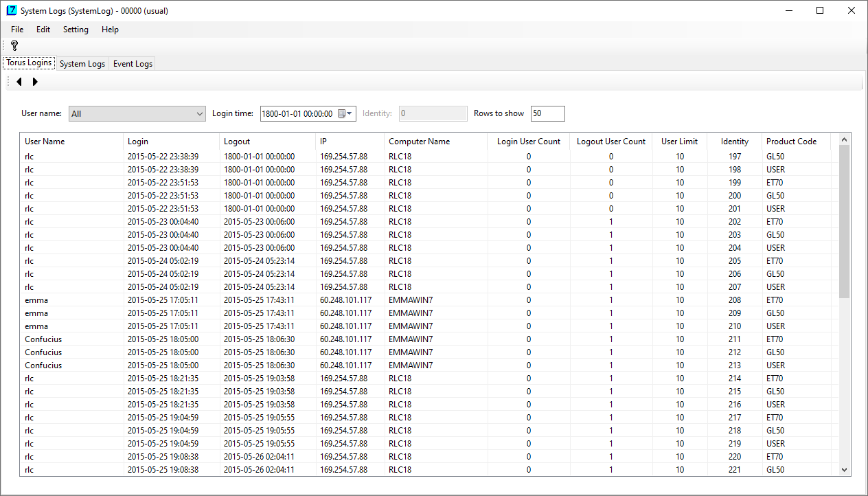Screen dimensions: 868x496
Task: Click the scrollbar down arrow in table
Action: (x=844, y=470)
